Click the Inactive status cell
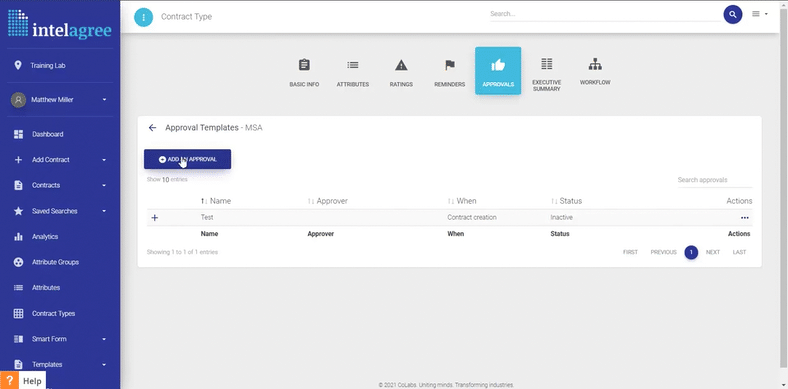The width and height of the screenshot is (788, 389). click(561, 218)
